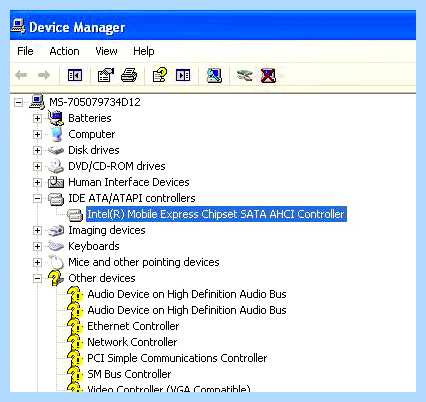Select PCI Simple Communications Controller entry
Screen dimensions: 426x402
(x=177, y=358)
